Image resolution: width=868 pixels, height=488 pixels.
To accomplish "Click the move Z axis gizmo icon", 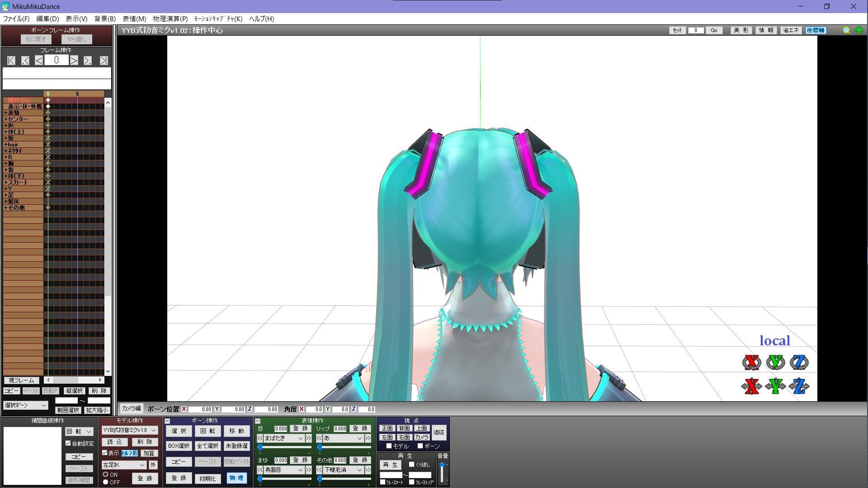I will click(x=799, y=386).
